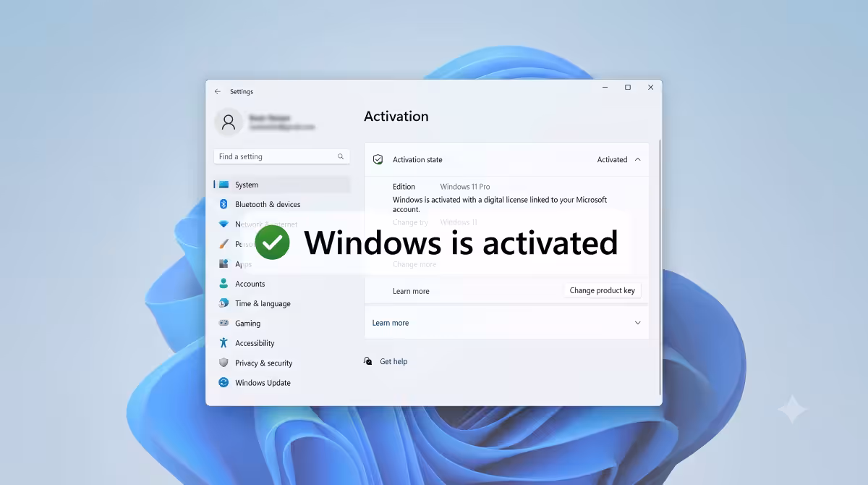868x485 pixels.
Task: Maximize the Settings window
Action: [x=628, y=88]
